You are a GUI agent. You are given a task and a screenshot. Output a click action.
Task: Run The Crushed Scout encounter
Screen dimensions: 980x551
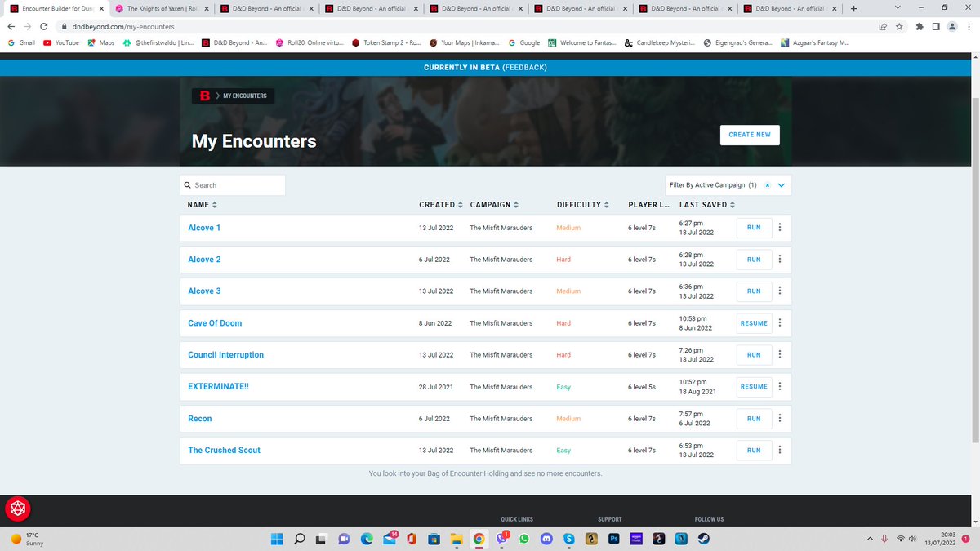pyautogui.click(x=754, y=451)
